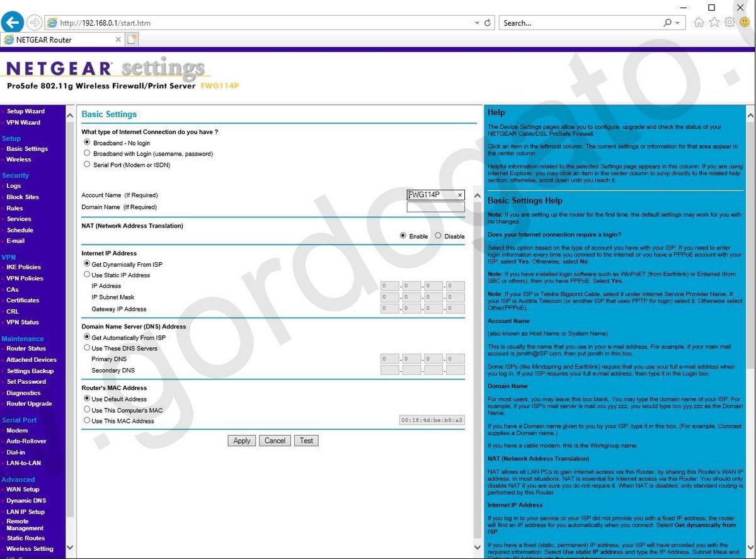
Task: Expand the address bar URL dropdown
Action: coord(477,23)
